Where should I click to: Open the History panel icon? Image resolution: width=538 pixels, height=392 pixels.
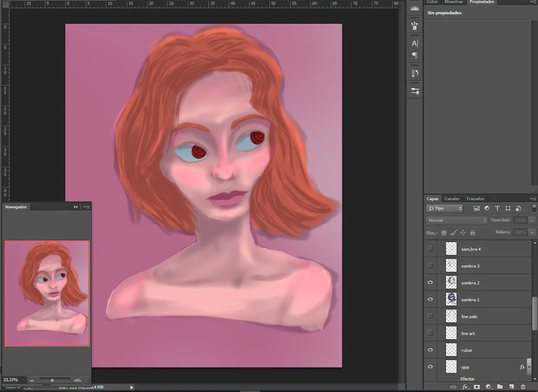click(x=415, y=73)
